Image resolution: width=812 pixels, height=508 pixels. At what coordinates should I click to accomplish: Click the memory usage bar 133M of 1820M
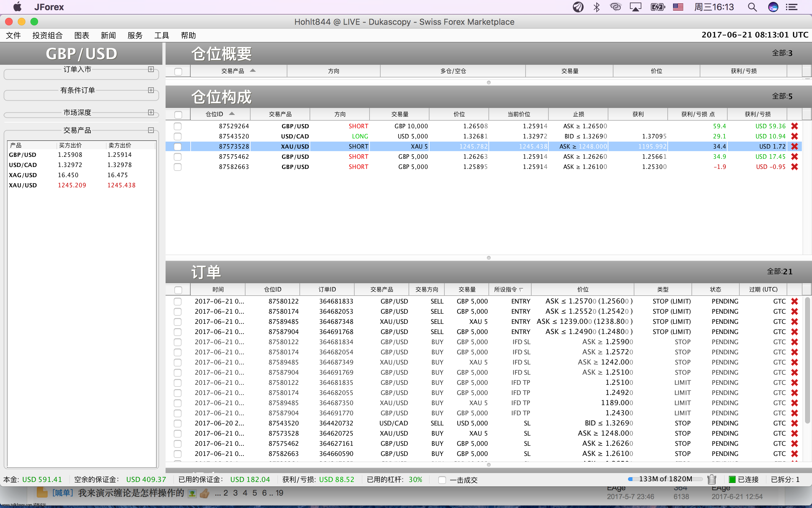point(665,479)
